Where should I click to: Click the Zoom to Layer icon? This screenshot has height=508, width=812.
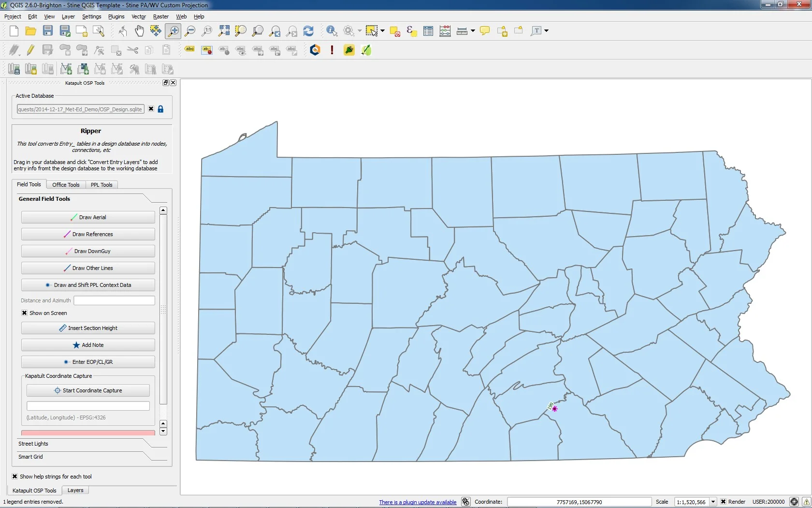click(x=258, y=31)
